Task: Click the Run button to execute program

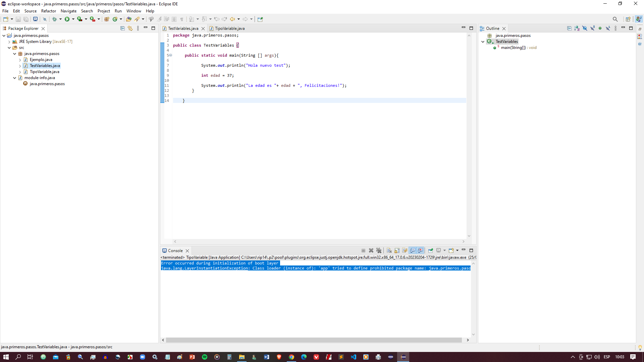Action: (67, 19)
